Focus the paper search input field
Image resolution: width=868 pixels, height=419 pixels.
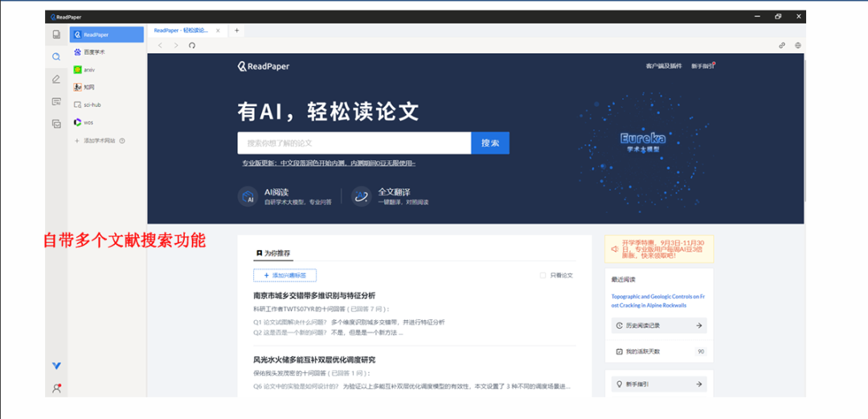pyautogui.click(x=354, y=143)
